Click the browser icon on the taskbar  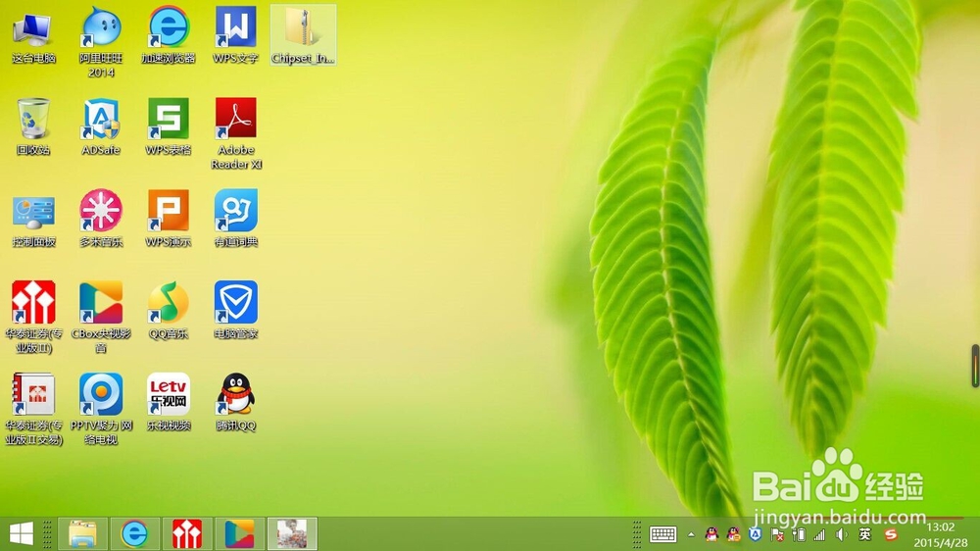[x=135, y=534]
